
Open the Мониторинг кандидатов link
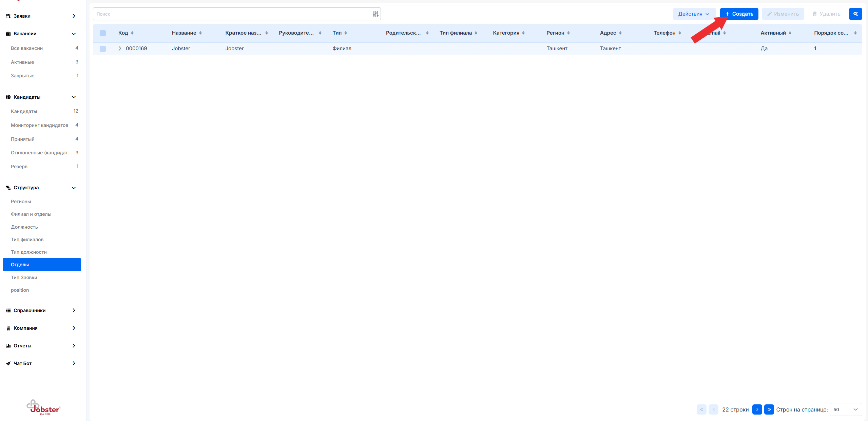click(x=39, y=125)
